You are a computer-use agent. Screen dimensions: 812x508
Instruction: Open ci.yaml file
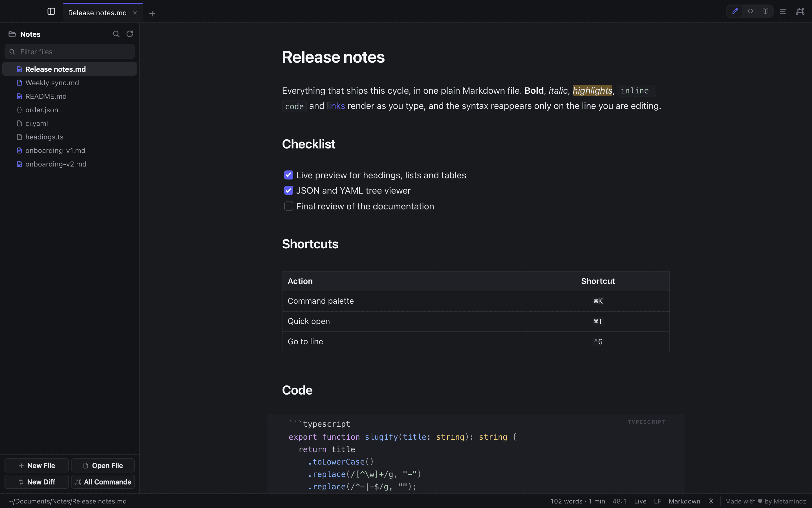pos(69,123)
